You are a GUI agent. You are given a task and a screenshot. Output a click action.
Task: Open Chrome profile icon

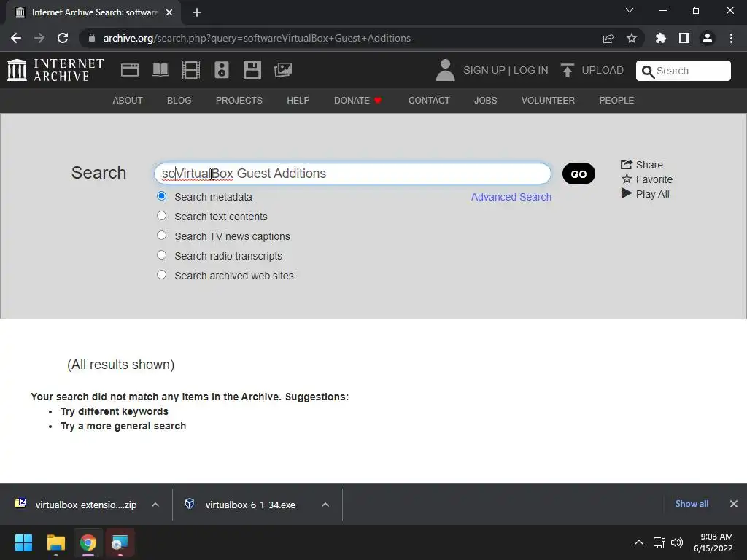pyautogui.click(x=708, y=38)
